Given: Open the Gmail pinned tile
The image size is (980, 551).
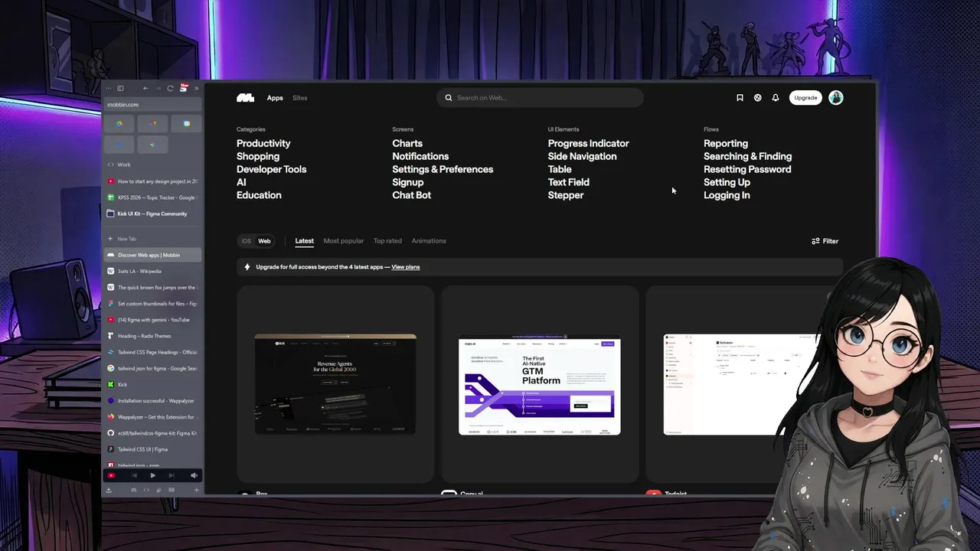Looking at the screenshot, I should (x=153, y=123).
